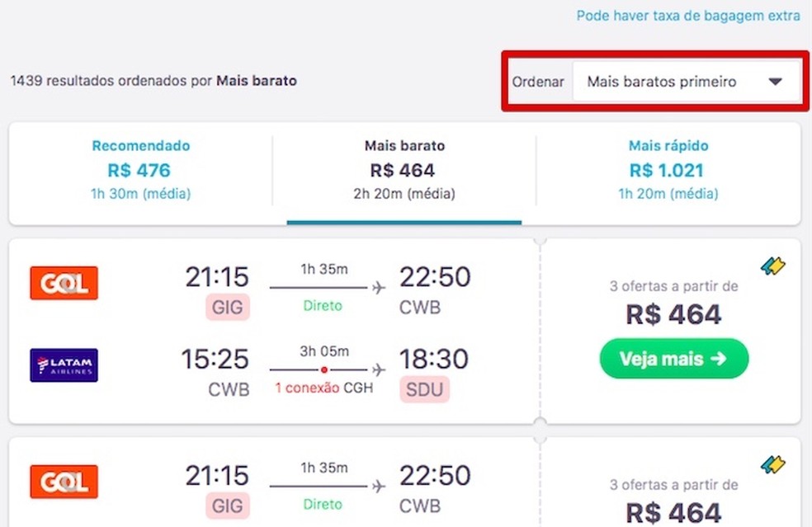The image size is (812, 527).
Task: Click the airplane icon on the GIG-CWB route
Action: pos(378,287)
